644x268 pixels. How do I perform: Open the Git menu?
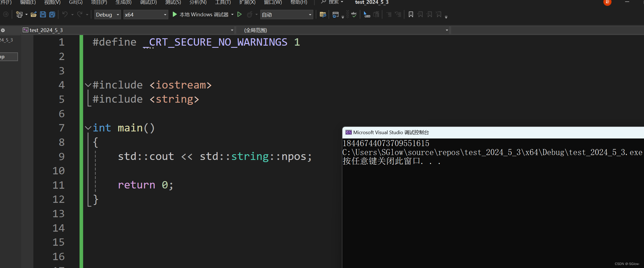(x=75, y=3)
